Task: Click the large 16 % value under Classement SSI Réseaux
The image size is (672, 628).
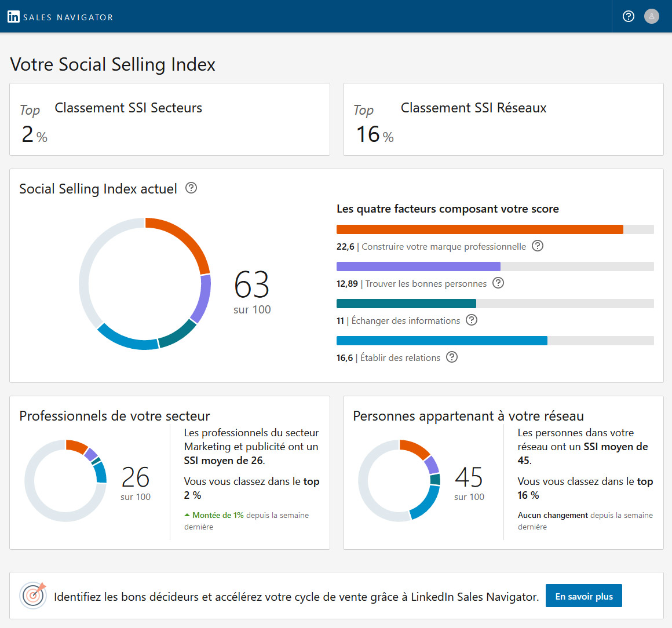Action: tap(375, 134)
